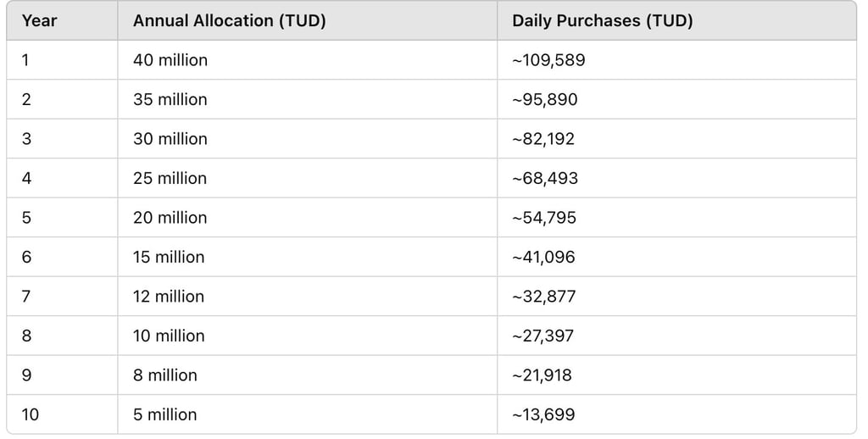Screen dimensions: 868x439
Task: Select the ~68,493 daily purchases cell
Action: tap(544, 178)
